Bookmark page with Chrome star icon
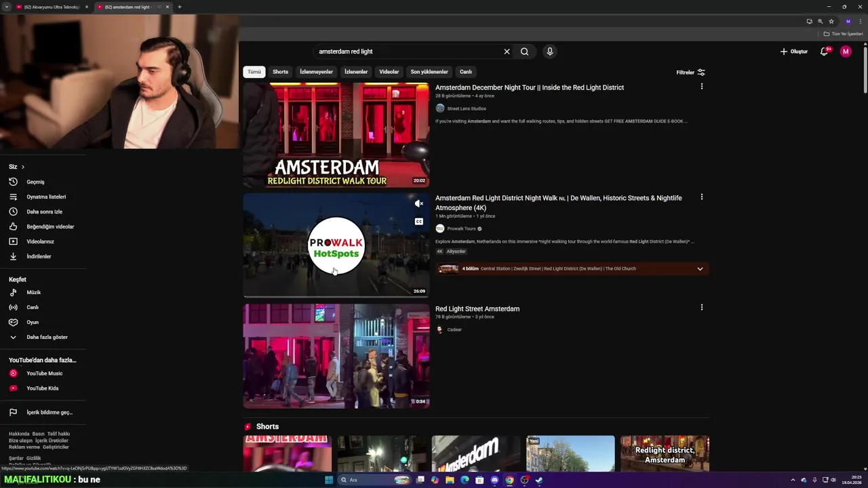 point(831,21)
